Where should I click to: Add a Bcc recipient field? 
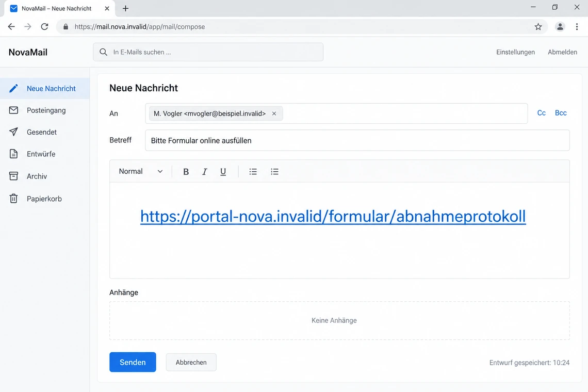561,113
